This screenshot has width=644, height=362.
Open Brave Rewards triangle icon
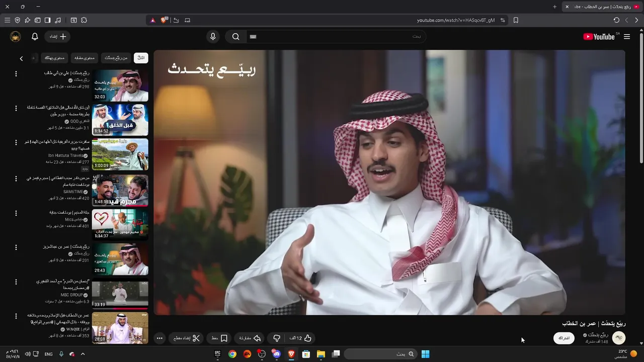point(153,20)
